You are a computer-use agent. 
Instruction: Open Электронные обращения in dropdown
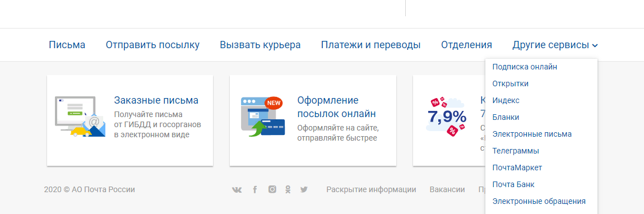(x=539, y=201)
